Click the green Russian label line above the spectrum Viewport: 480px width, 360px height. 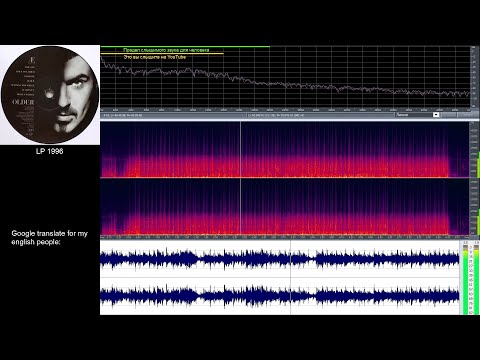[166, 50]
